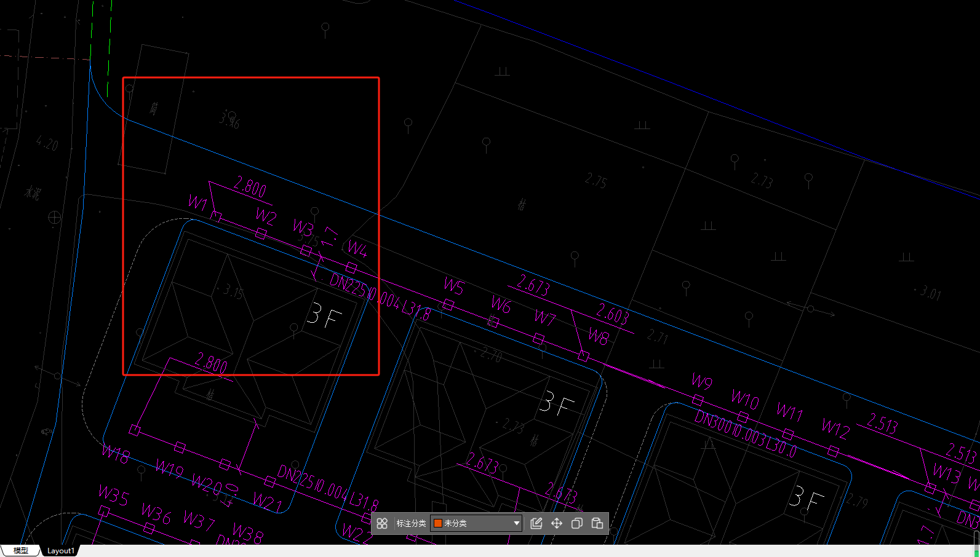Image resolution: width=980 pixels, height=557 pixels.
Task: Click the copy annotation icon
Action: tap(576, 523)
